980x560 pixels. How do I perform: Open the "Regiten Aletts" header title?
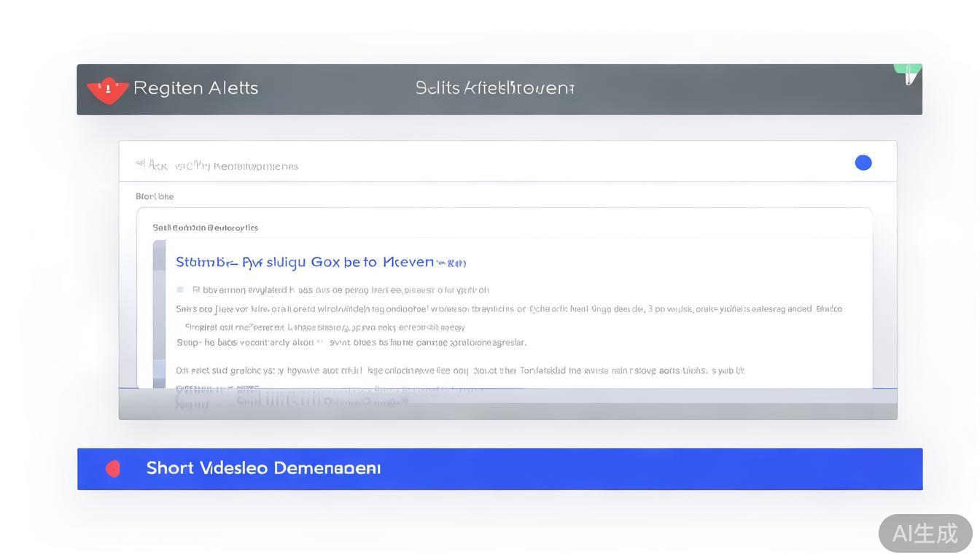pyautogui.click(x=195, y=88)
